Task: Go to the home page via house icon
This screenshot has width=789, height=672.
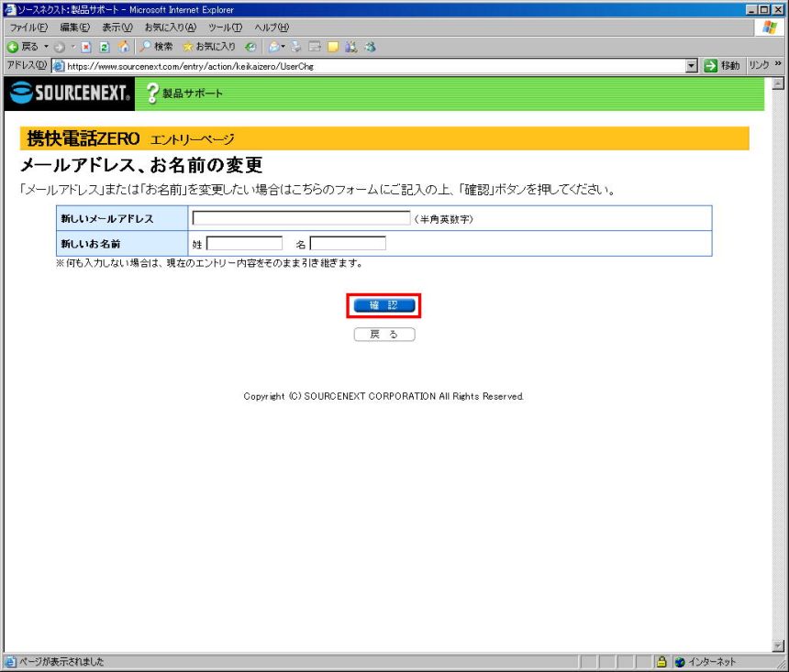Action: tap(123, 47)
